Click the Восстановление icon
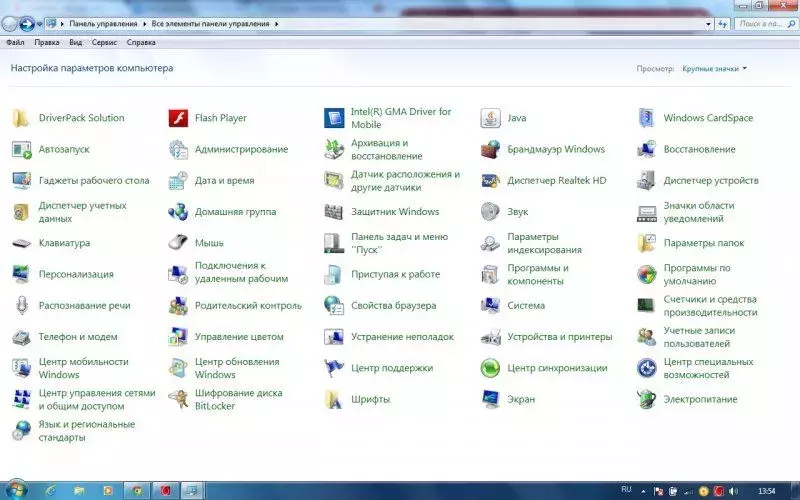 (646, 149)
